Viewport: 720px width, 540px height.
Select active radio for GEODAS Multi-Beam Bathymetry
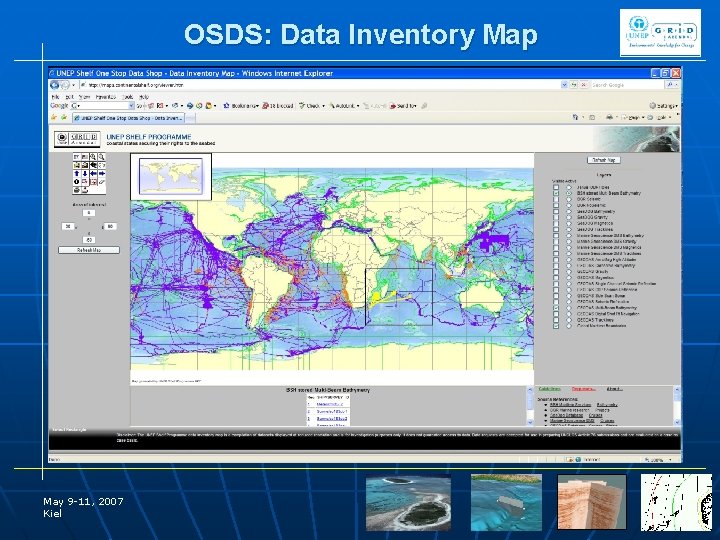(x=569, y=308)
